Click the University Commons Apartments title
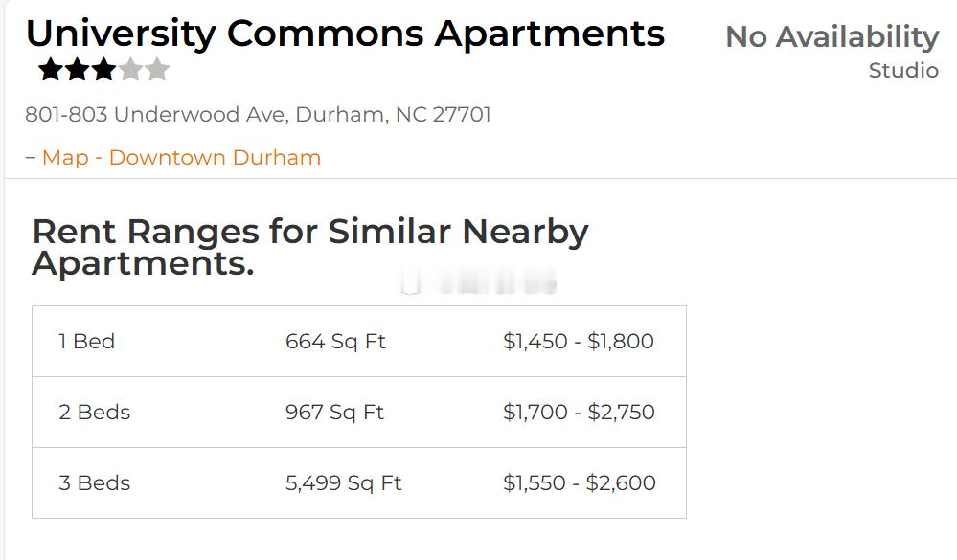This screenshot has height=560, width=957. (346, 34)
